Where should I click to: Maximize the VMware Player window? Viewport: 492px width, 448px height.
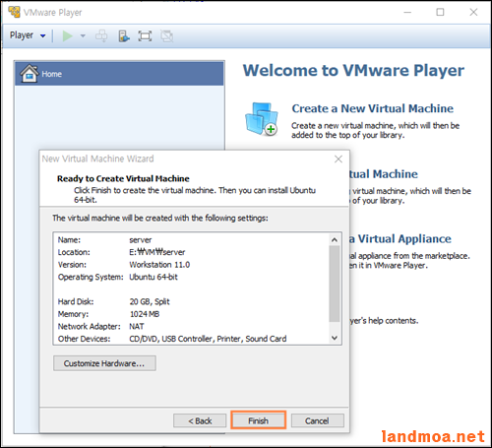click(x=440, y=12)
